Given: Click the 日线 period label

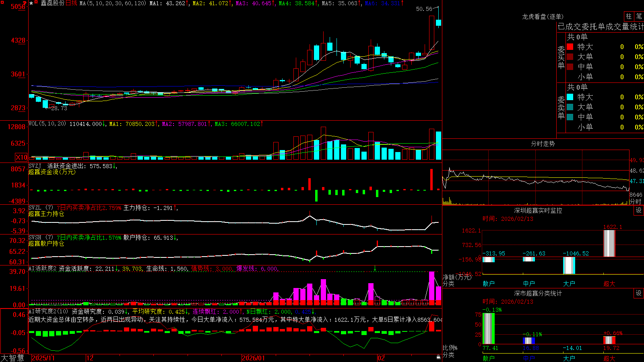Looking at the screenshot, I should point(71,3).
